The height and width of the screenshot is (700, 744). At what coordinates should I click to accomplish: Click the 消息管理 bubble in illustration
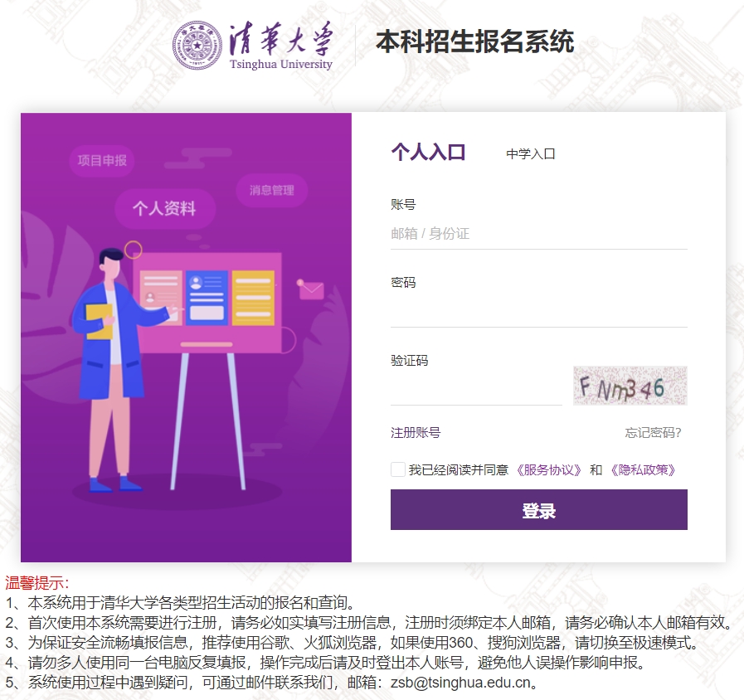coord(272,190)
